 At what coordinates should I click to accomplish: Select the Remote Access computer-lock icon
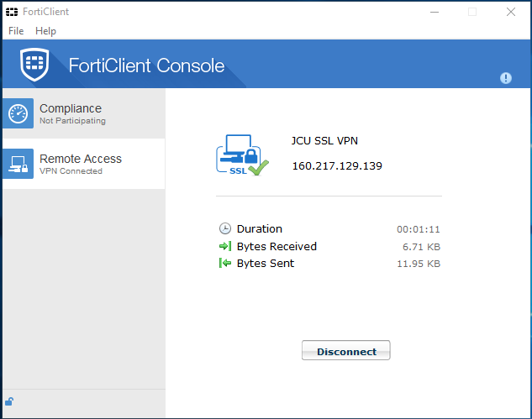(18, 164)
